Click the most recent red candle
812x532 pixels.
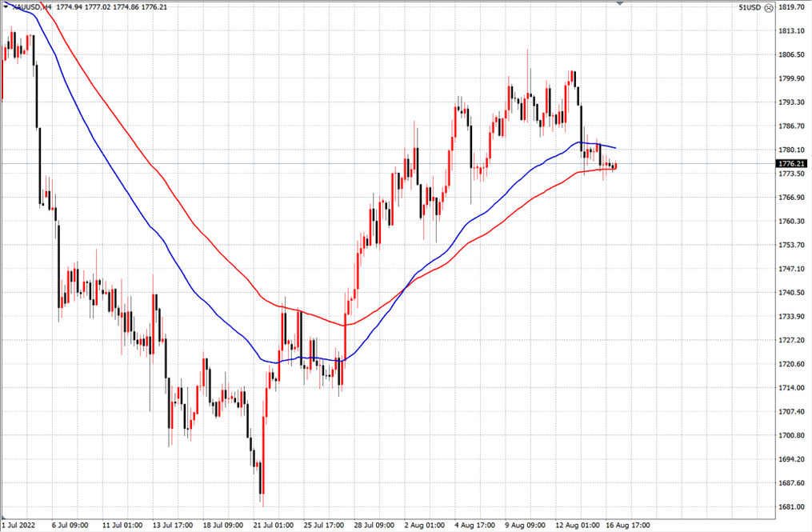616,166
